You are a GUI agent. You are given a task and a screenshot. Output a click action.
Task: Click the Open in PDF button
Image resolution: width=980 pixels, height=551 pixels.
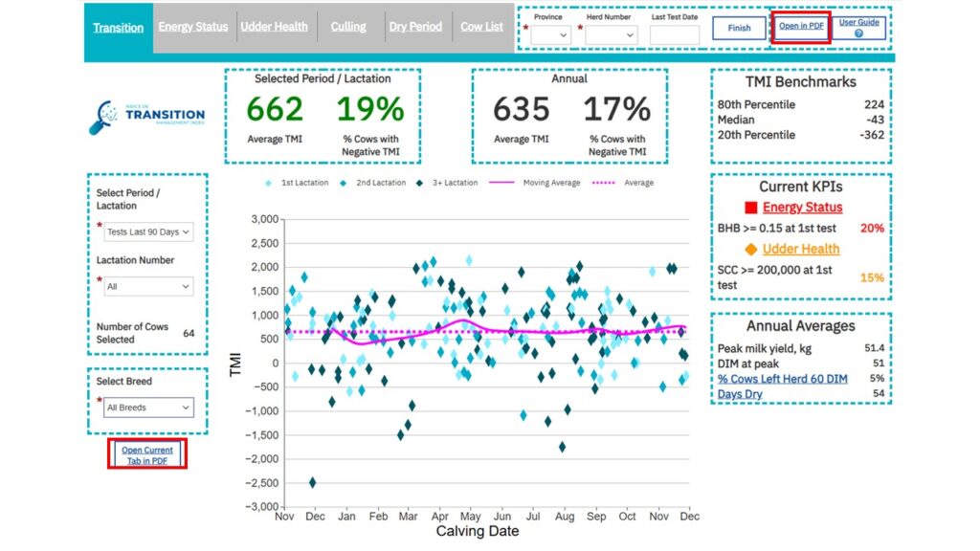pos(801,26)
